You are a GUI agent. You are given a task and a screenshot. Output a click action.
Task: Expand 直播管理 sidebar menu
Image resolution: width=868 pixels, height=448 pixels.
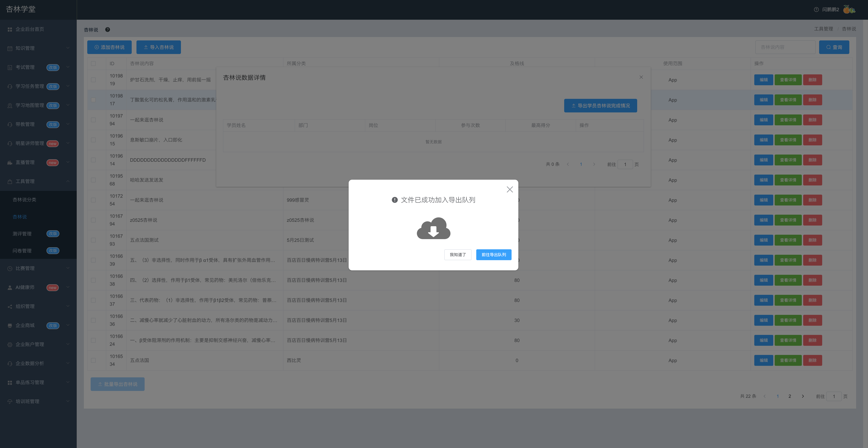pyautogui.click(x=38, y=162)
